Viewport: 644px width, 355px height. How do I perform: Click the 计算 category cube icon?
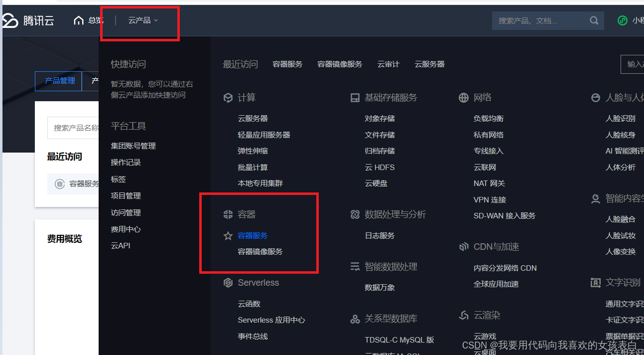[x=228, y=98]
